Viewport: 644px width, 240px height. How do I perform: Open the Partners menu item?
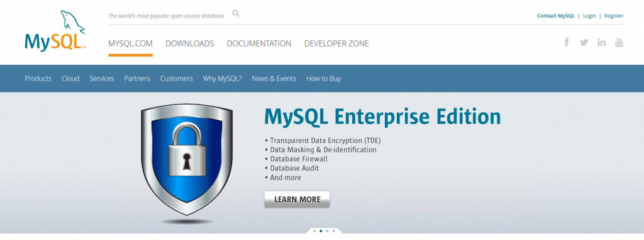click(x=137, y=78)
